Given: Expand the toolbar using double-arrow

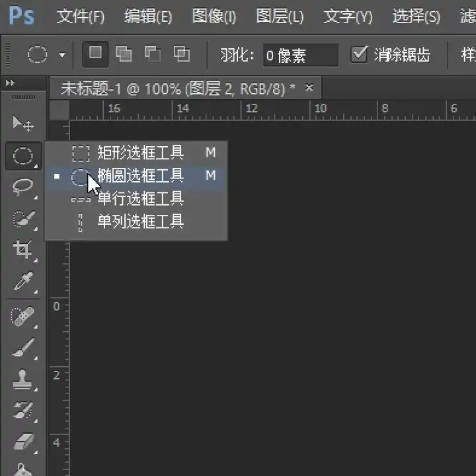Looking at the screenshot, I should tap(10, 83).
